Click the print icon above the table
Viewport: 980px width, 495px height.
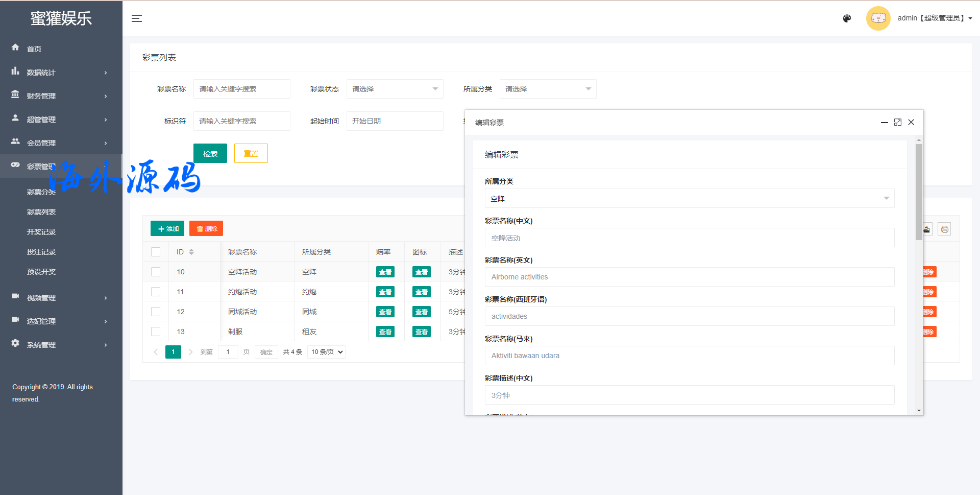point(944,229)
